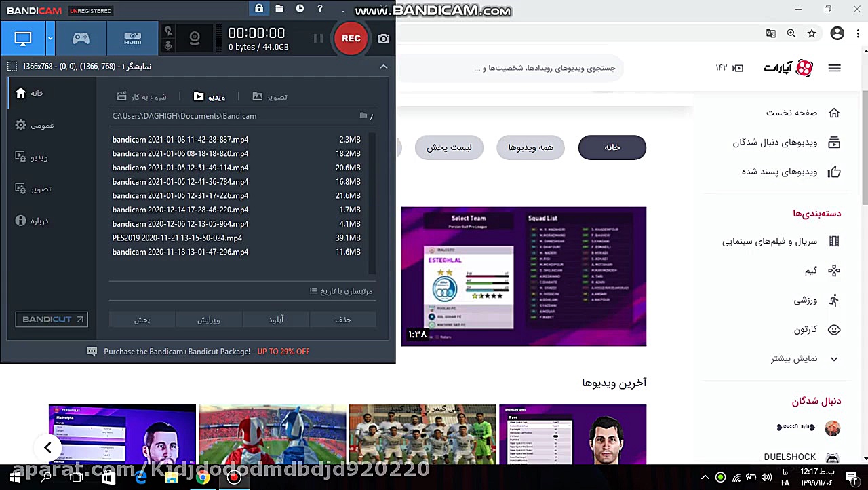The image size is (868, 490).
Task: Open Image (تصویر) settings in Bandicam sidebar
Action: [33, 189]
